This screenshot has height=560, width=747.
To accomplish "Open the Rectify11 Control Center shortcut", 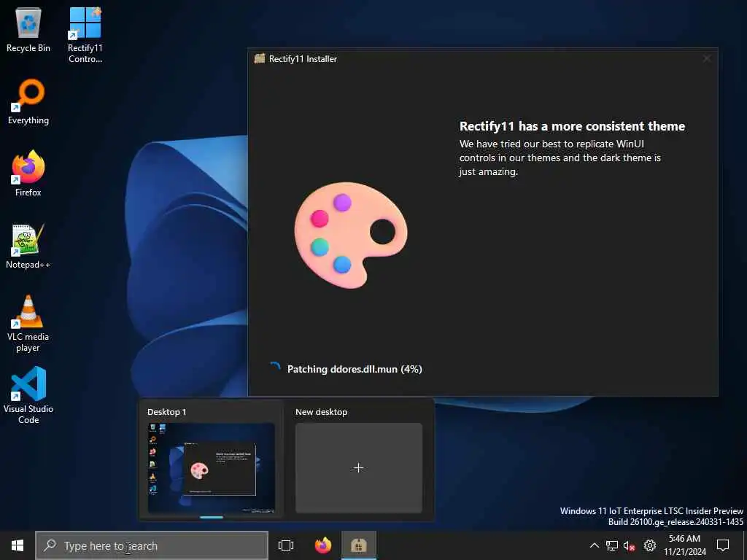I will pyautogui.click(x=85, y=34).
